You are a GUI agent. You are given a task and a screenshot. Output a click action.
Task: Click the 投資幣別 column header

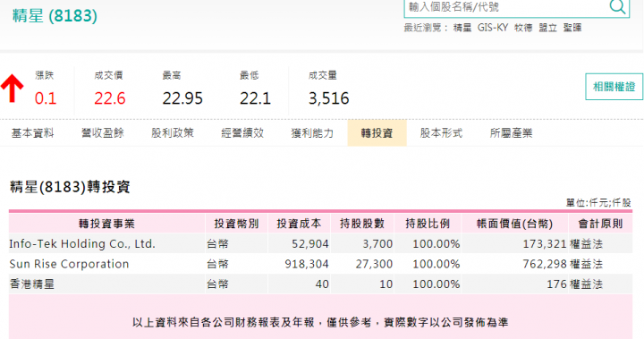(236, 224)
